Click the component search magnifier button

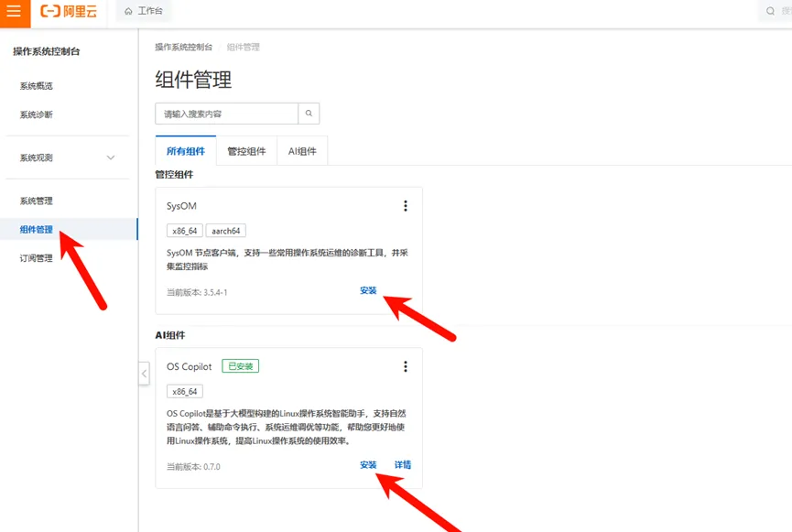pos(309,114)
